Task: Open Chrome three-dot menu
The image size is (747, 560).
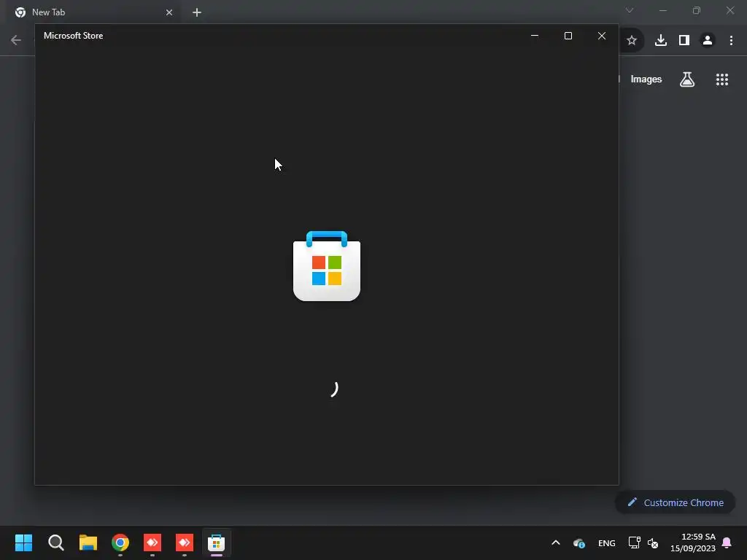Action: pyautogui.click(x=731, y=41)
